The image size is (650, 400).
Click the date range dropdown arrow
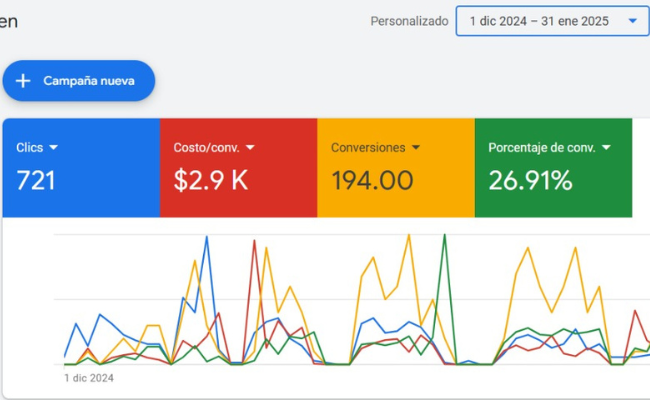tap(633, 21)
